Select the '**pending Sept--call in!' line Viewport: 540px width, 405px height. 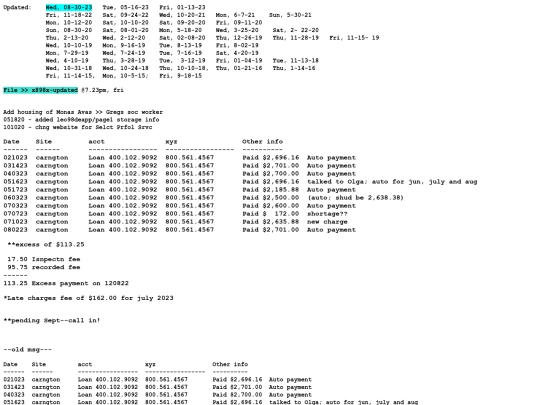point(52,321)
